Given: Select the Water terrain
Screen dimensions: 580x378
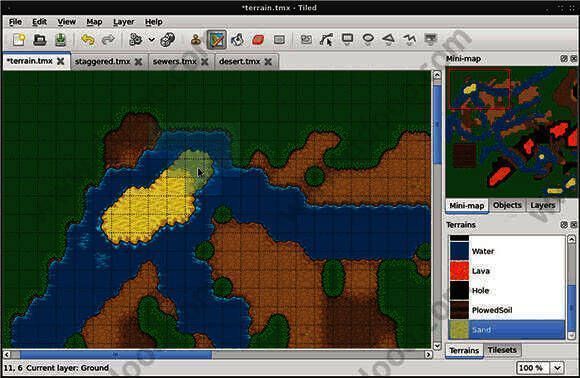Looking at the screenshot, I should [507, 251].
